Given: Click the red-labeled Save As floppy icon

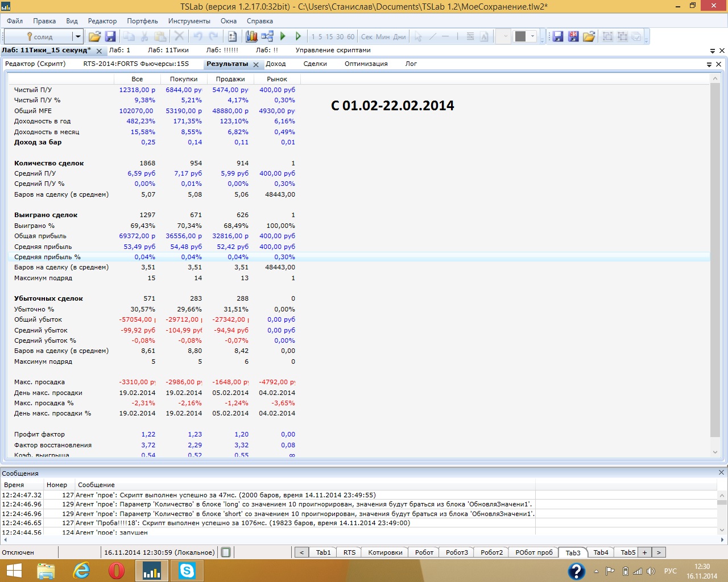Looking at the screenshot, I should [x=573, y=36].
